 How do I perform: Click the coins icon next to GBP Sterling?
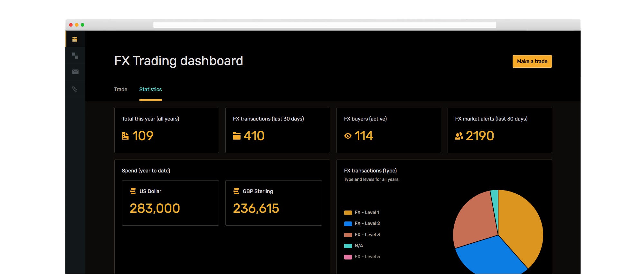click(236, 191)
